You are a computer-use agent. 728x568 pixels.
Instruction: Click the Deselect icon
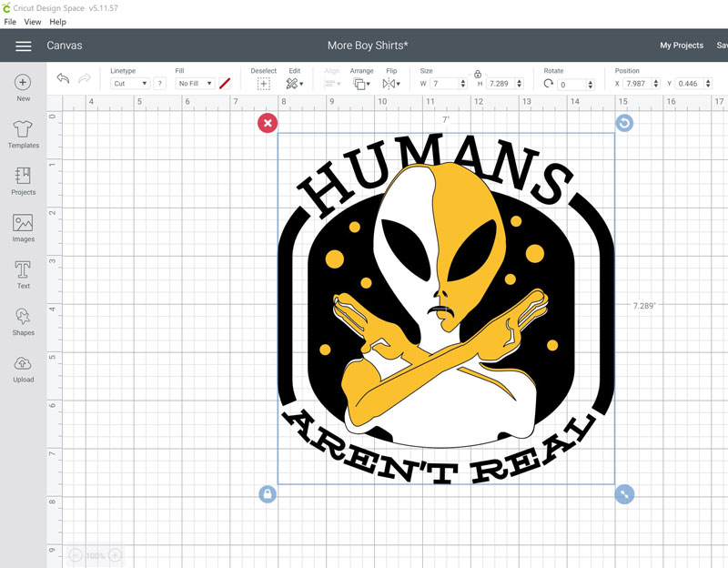coord(263,84)
